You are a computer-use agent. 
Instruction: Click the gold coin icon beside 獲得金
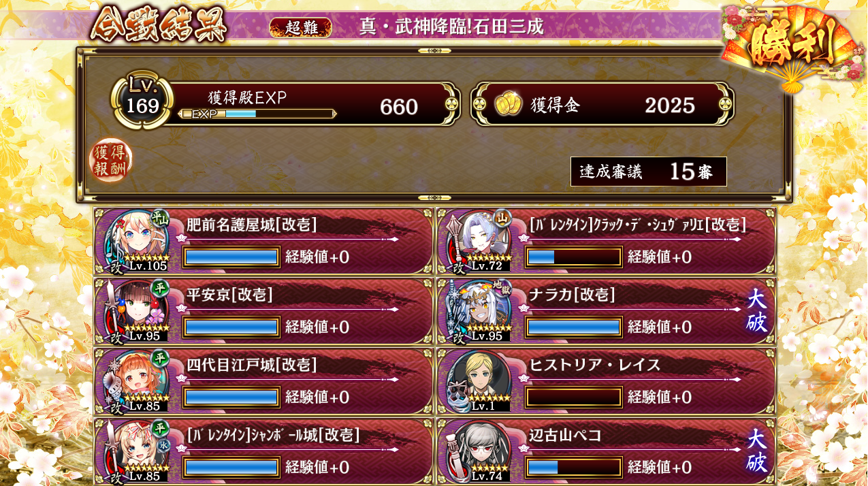click(508, 105)
